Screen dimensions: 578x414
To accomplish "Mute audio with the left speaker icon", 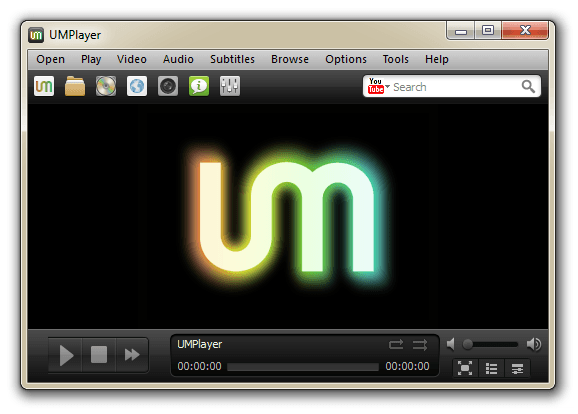I will click(450, 344).
